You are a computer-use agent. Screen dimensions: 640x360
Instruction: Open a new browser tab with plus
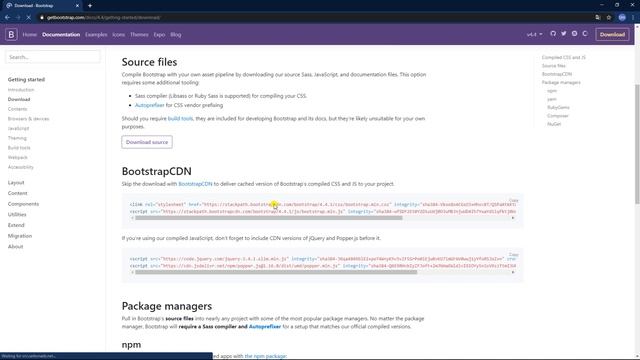[x=90, y=6]
